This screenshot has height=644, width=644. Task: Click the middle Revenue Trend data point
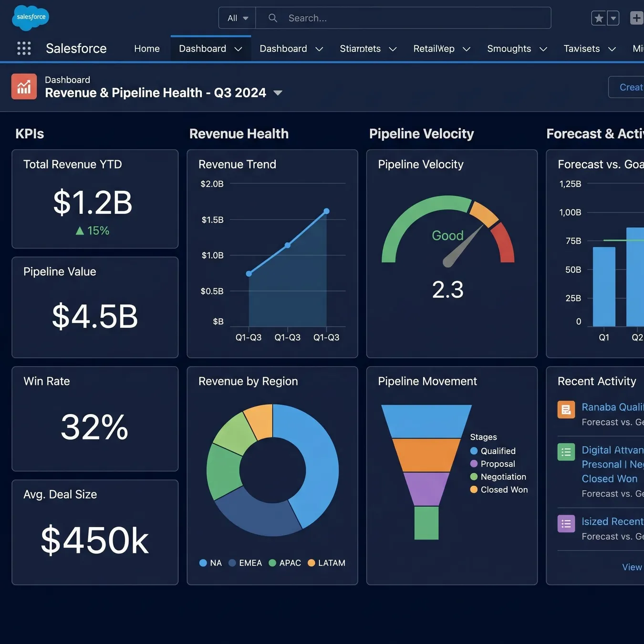pos(288,245)
